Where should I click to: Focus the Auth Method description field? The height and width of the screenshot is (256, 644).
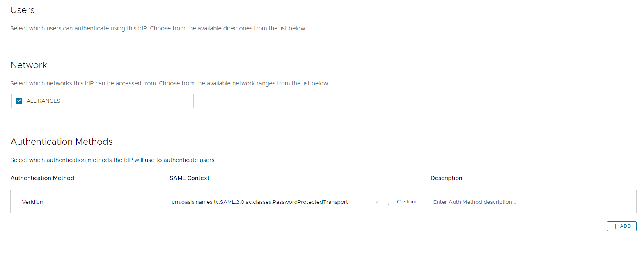pos(498,202)
